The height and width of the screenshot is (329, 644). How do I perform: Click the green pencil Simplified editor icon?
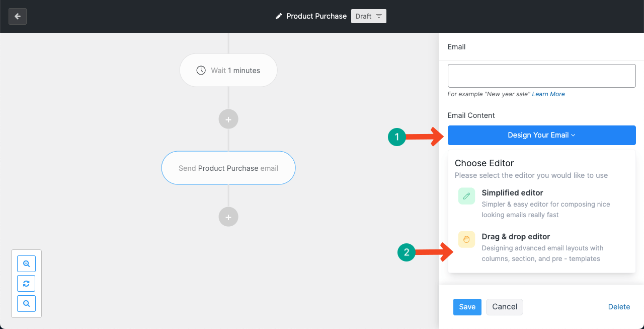466,196
